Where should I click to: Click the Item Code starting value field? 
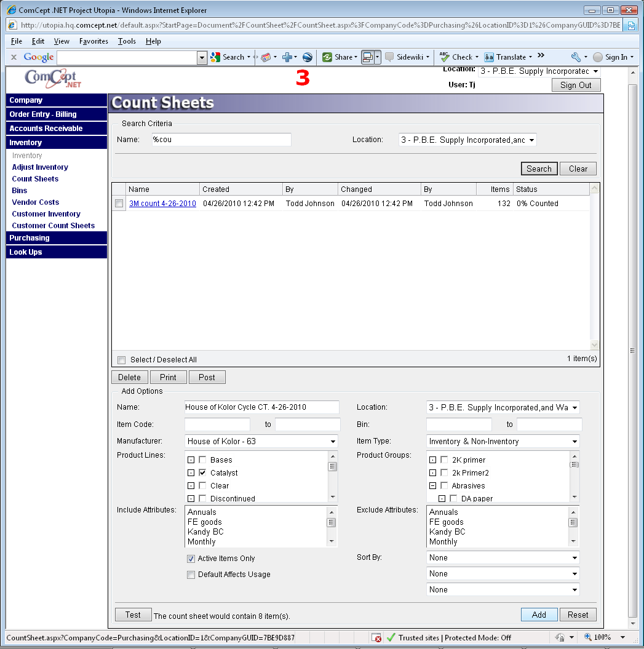[217, 424]
